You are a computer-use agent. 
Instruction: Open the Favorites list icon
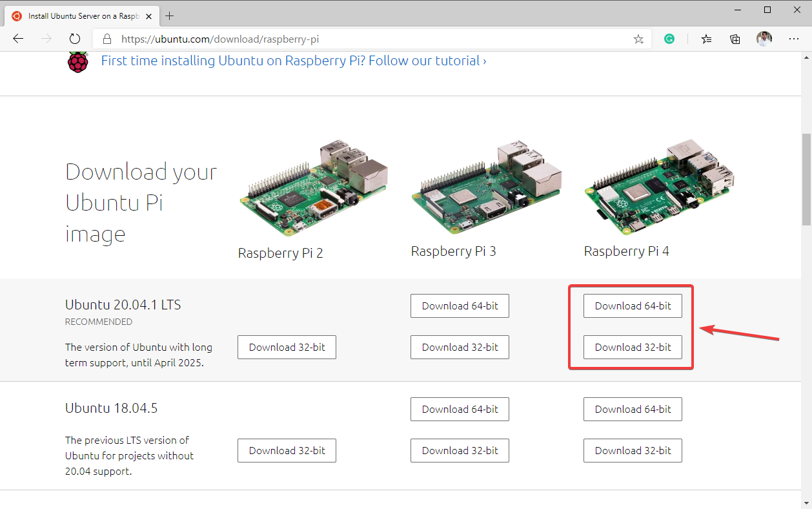pos(705,39)
